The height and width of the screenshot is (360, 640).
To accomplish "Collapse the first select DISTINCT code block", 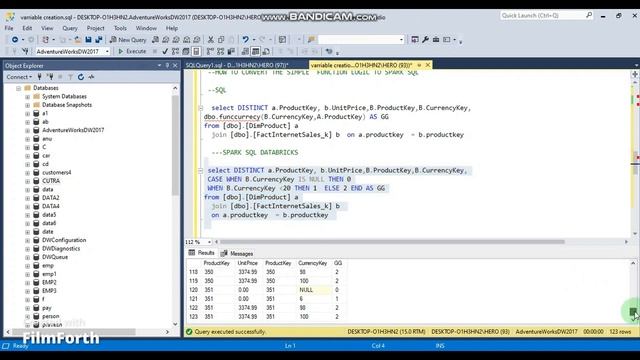I will (x=200, y=108).
